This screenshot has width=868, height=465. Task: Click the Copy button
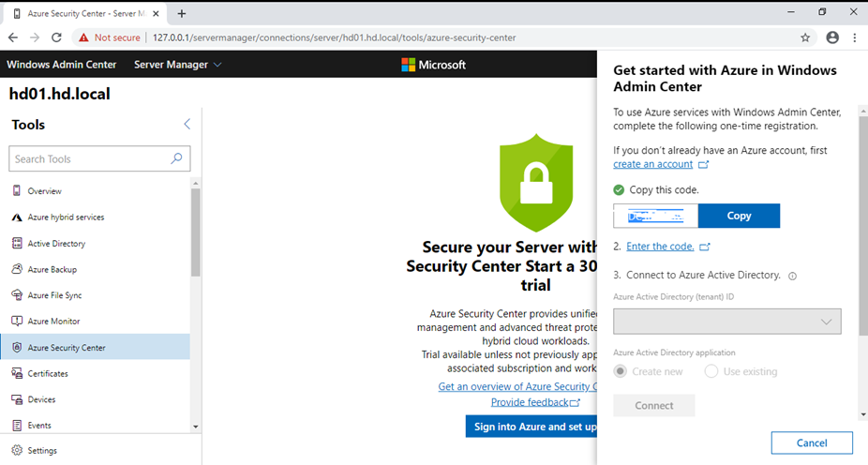739,216
